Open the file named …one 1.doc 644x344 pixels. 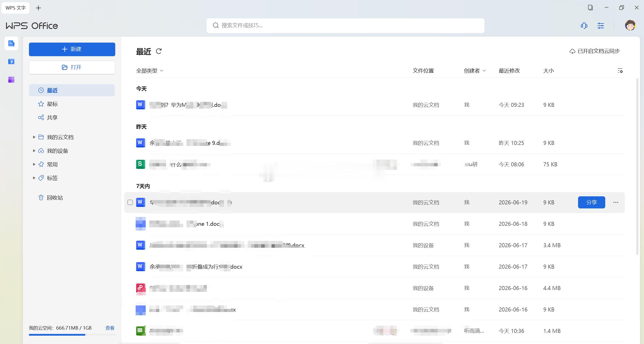tap(186, 224)
